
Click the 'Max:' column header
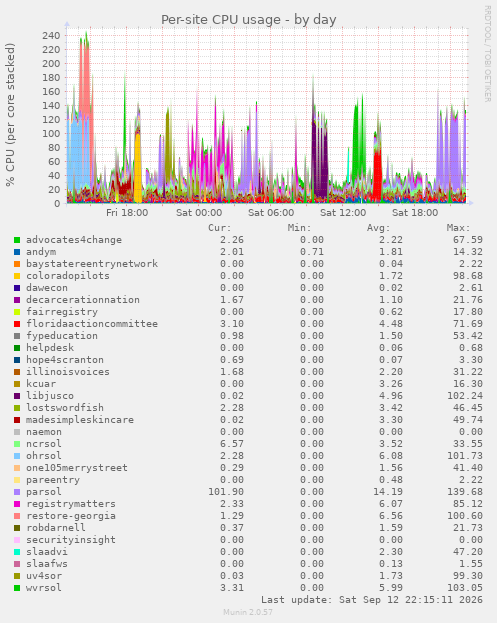click(458, 228)
